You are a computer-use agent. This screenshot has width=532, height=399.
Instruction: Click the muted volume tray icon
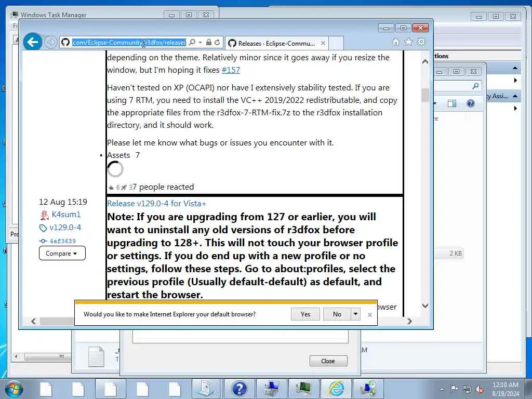click(x=480, y=390)
